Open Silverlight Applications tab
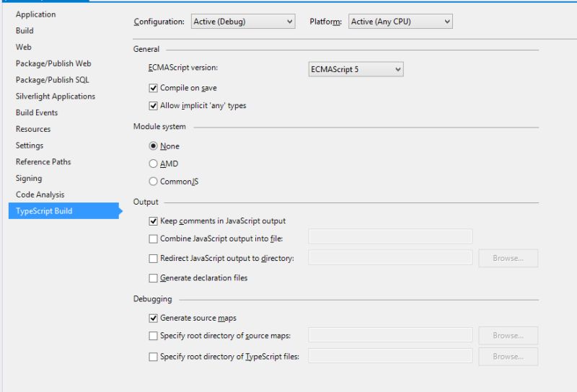 pyautogui.click(x=56, y=96)
